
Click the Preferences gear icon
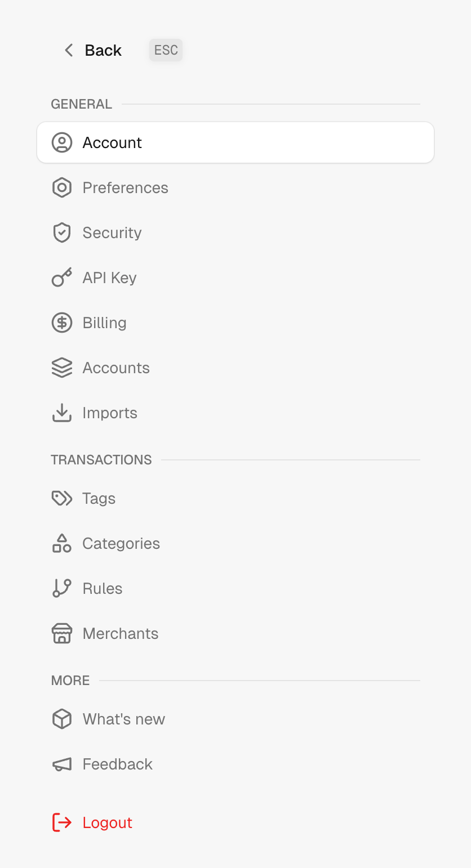(62, 187)
